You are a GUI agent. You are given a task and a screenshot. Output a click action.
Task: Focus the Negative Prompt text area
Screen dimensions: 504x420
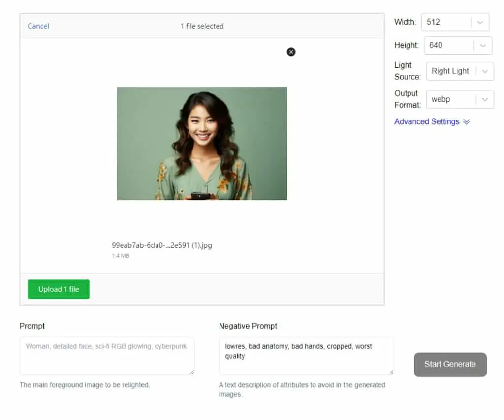click(306, 356)
